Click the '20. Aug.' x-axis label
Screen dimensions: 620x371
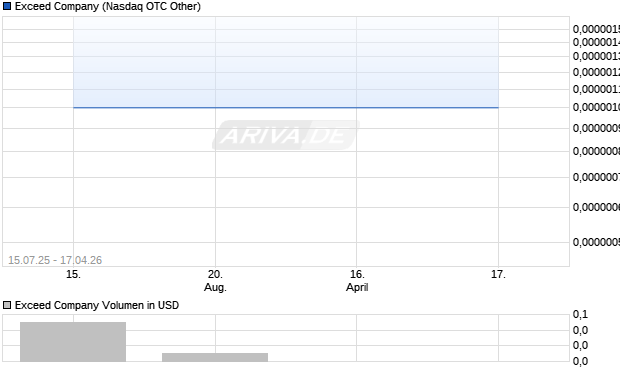click(x=215, y=281)
